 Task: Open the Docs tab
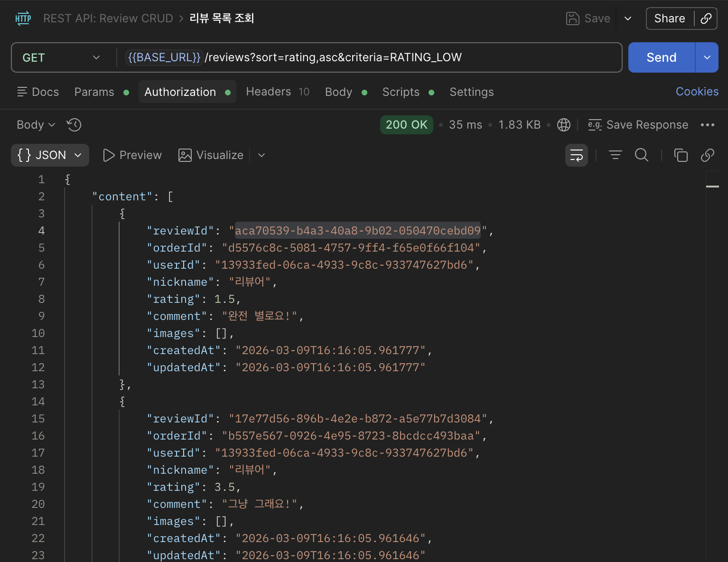(38, 92)
